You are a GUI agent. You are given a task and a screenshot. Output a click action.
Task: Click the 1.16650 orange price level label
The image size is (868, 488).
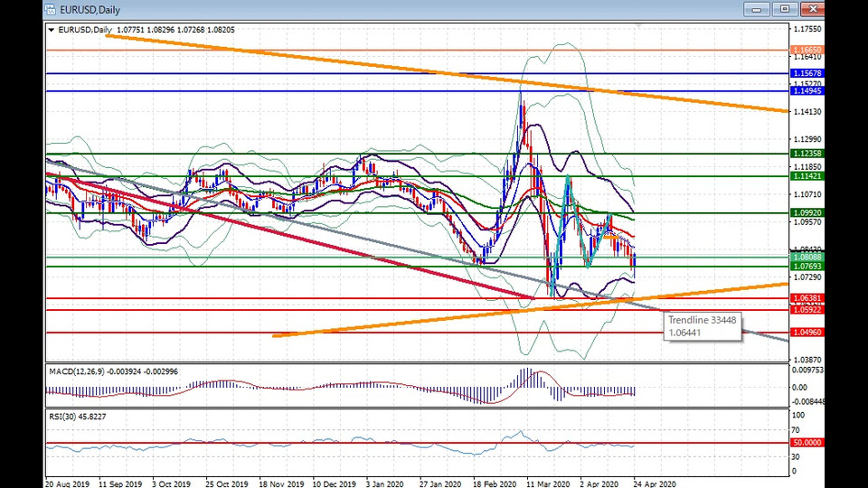(807, 50)
